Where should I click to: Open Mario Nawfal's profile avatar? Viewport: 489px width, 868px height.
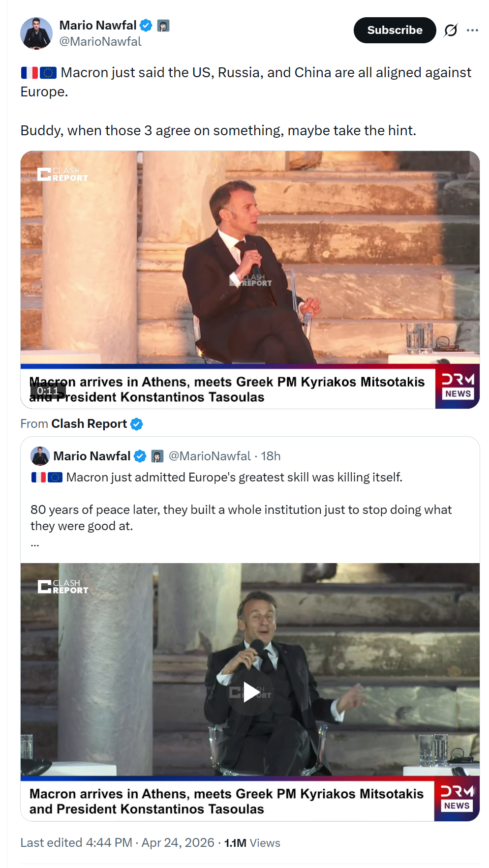(36, 33)
